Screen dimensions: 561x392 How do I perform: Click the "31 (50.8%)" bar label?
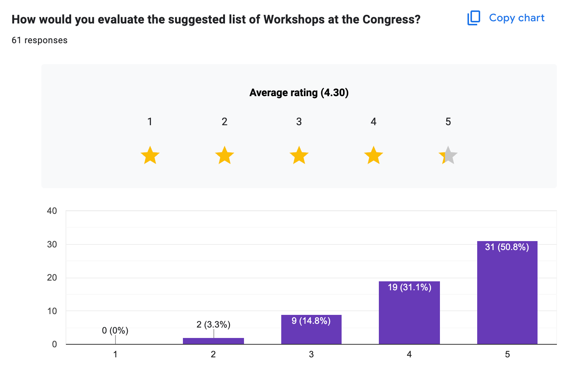point(507,247)
